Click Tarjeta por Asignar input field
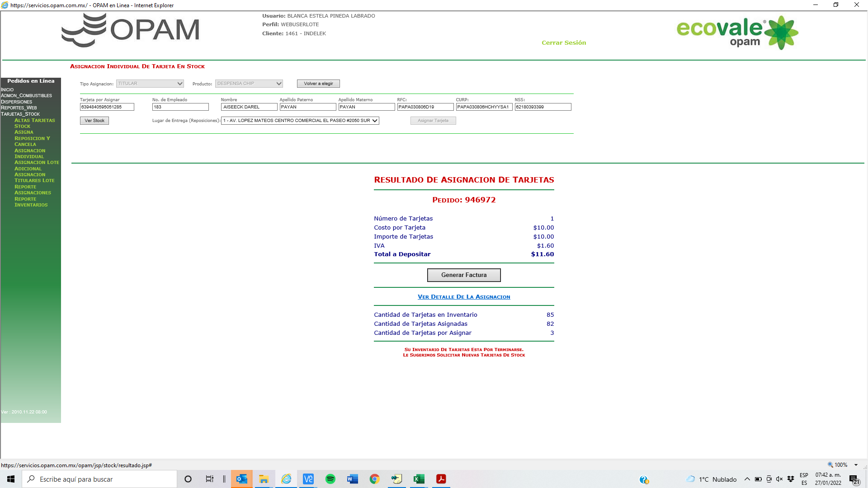Image resolution: width=868 pixels, height=488 pixels. [107, 107]
